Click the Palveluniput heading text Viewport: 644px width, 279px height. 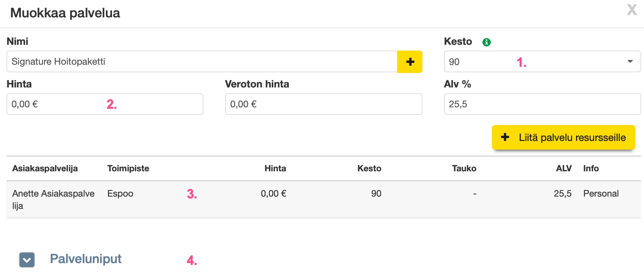coord(86,259)
